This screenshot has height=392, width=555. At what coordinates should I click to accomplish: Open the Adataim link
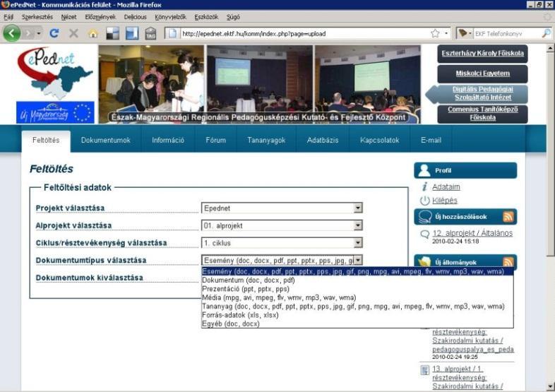click(446, 186)
